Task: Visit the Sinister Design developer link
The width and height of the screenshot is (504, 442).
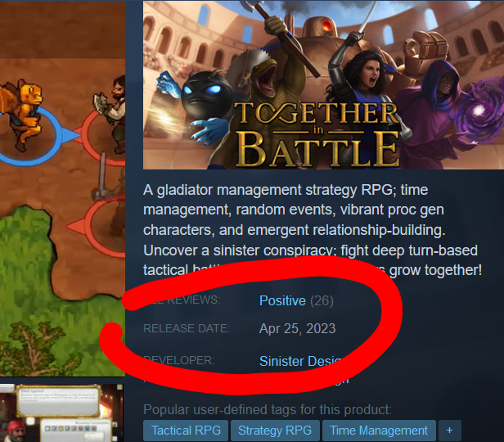Action: (x=299, y=361)
